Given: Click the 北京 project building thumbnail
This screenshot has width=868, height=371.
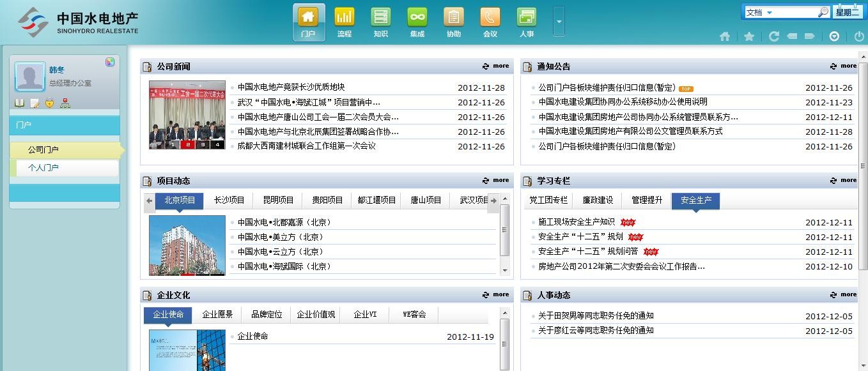Looking at the screenshot, I should [x=187, y=245].
